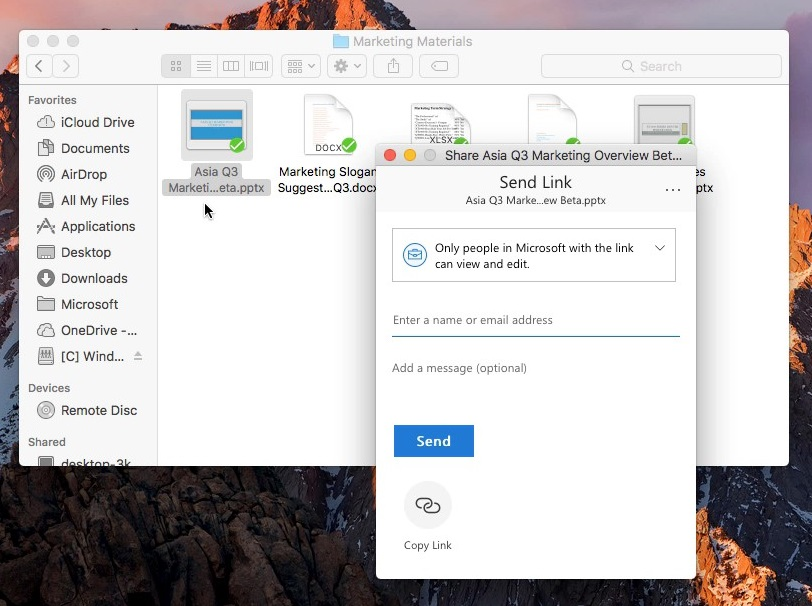Open More options via the ellipsis in Send Link
This screenshot has width=812, height=606.
[x=673, y=190]
